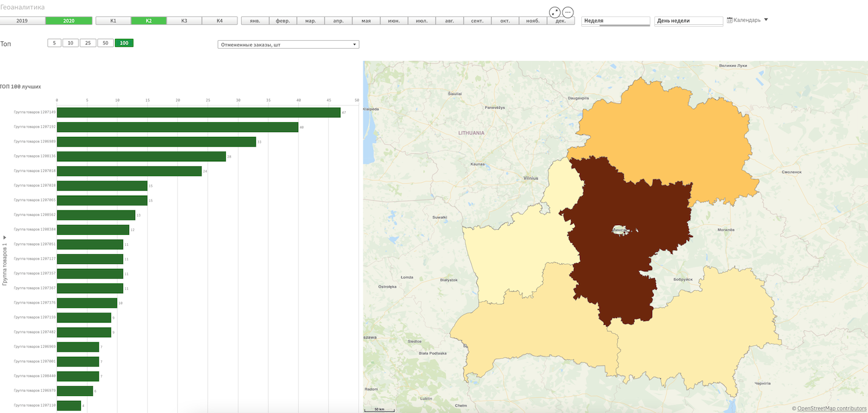Select quarter K3
The height and width of the screenshot is (413, 868).
[184, 21]
